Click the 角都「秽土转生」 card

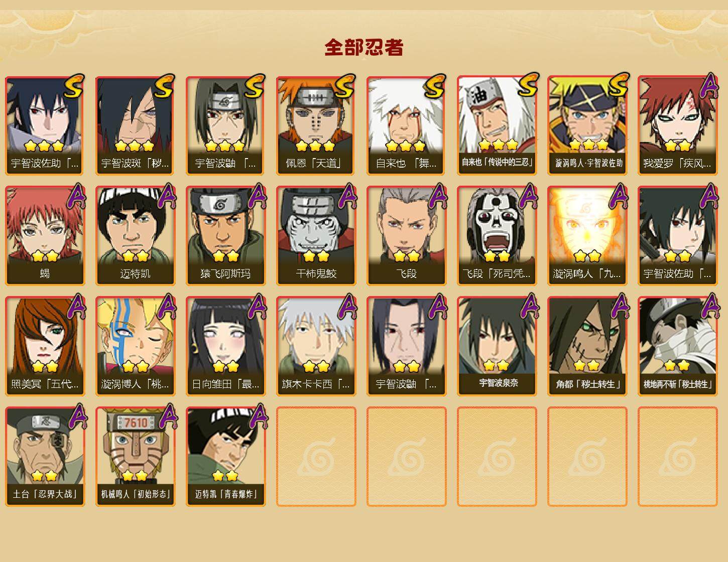[x=587, y=346]
